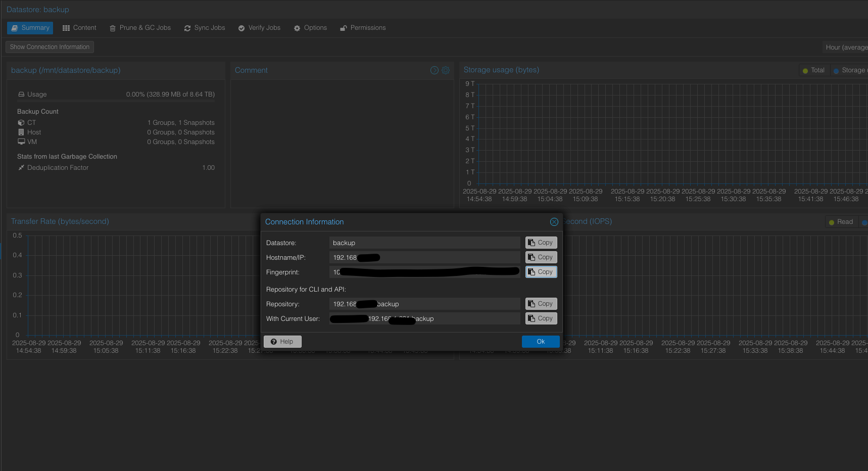Click the Sync Jobs refresh icon
The height and width of the screenshot is (471, 868).
point(187,28)
